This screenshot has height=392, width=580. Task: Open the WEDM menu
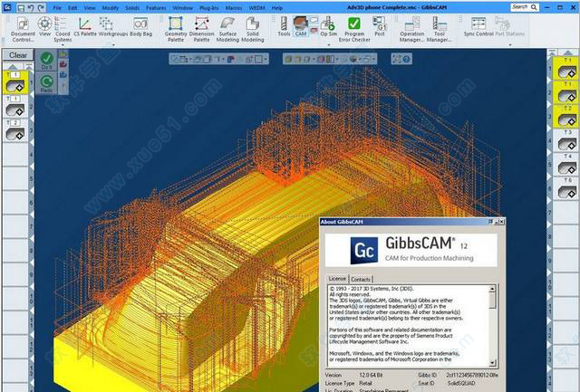(257, 8)
